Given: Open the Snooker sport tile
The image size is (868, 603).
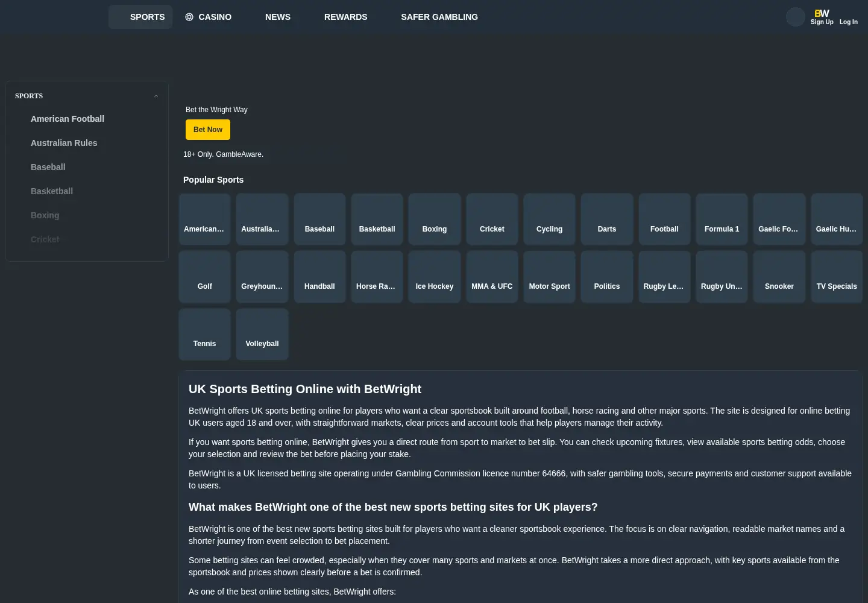Looking at the screenshot, I should pyautogui.click(x=779, y=276).
